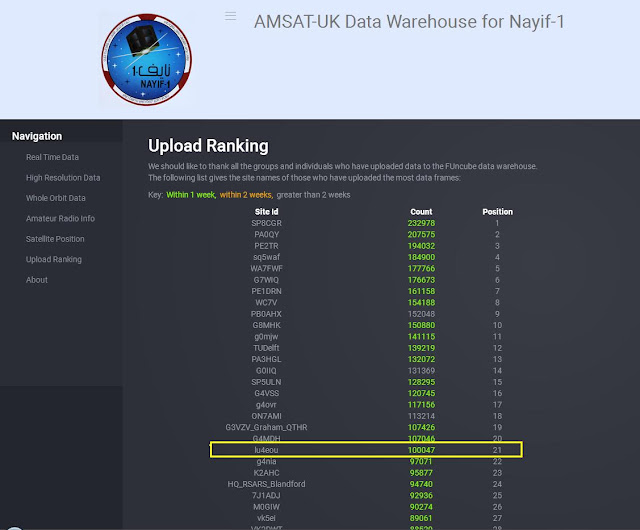Click count value 131369
The width and height of the screenshot is (640, 530).
coord(421,371)
